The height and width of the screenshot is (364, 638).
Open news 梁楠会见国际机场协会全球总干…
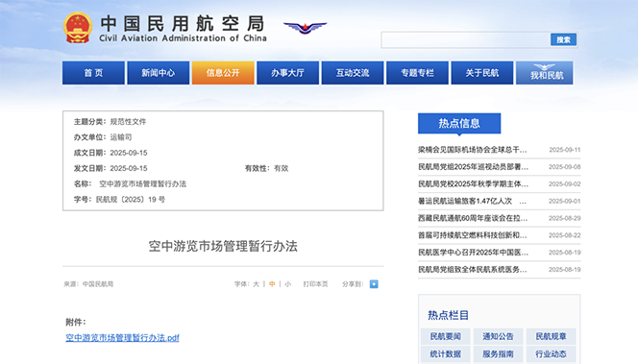coord(473,150)
